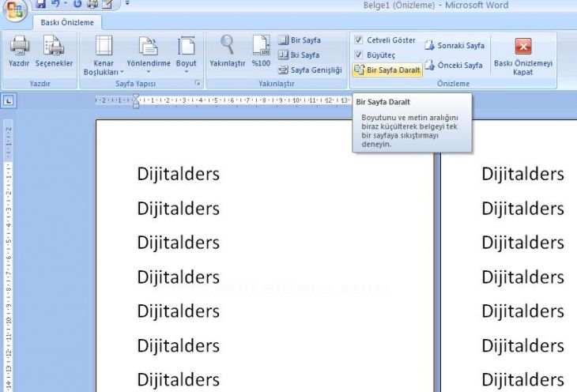
Task: Select İki Sayfa view
Action: (x=299, y=55)
